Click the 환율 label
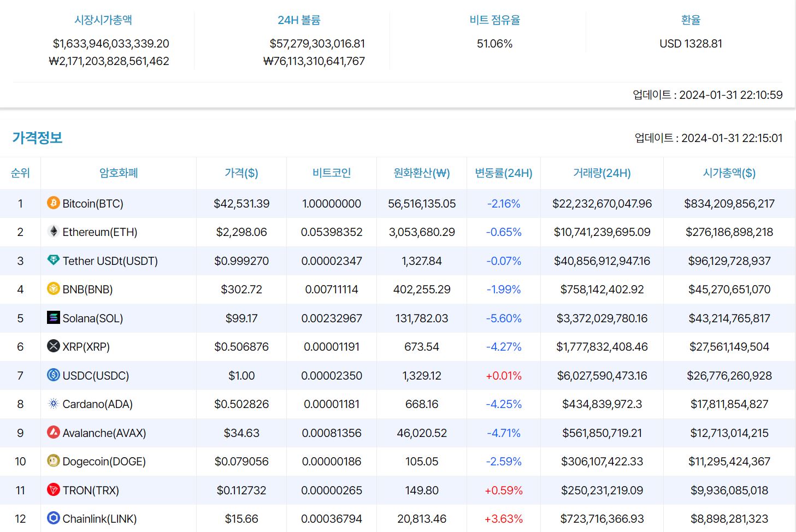This screenshot has height=532, width=796. pos(691,20)
